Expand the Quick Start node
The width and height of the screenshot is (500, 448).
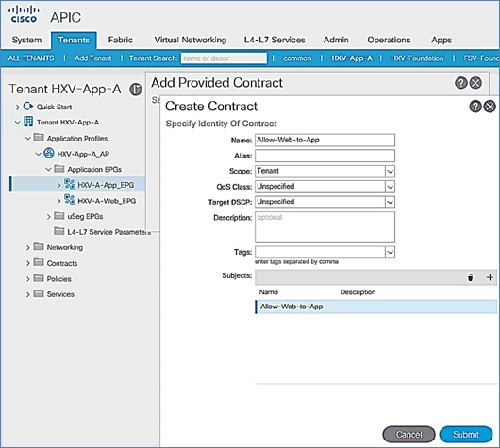18,108
